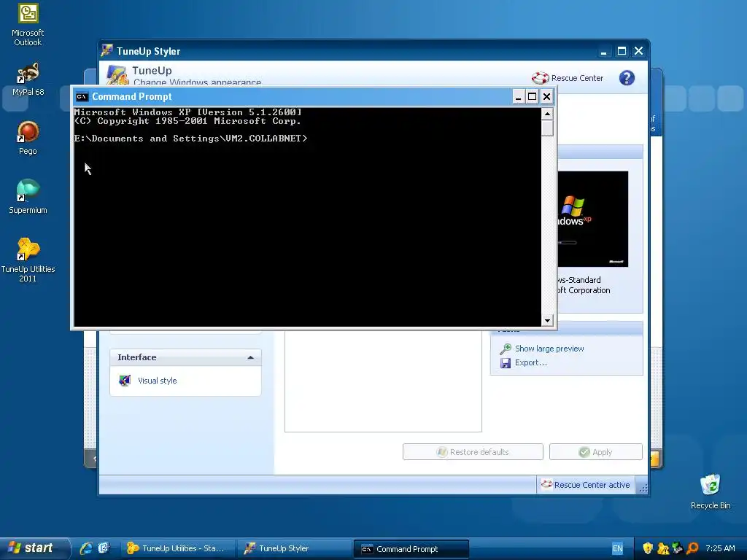Click the second Quick Launch icon
Screen dimensions: 747x560
(x=104, y=548)
